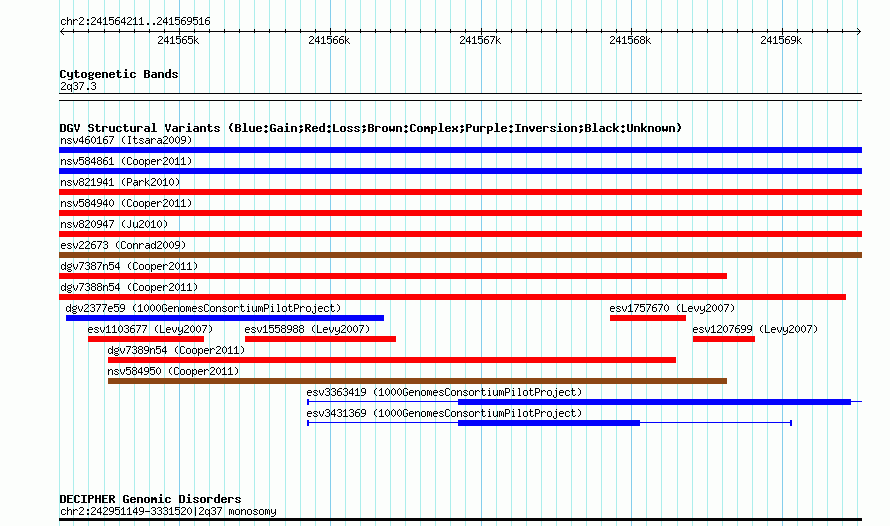890x526 pixels.
Task: Select the nsv584861 (Cooper2011) variant label
Action: (x=126, y=161)
